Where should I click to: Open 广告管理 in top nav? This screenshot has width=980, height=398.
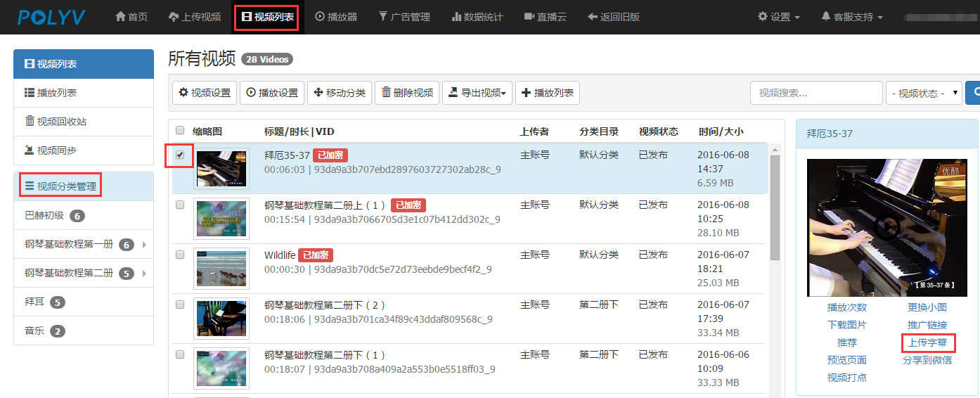pyautogui.click(x=404, y=17)
